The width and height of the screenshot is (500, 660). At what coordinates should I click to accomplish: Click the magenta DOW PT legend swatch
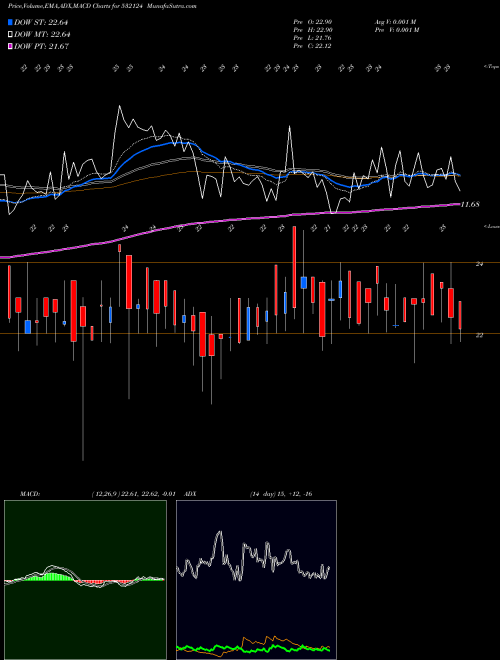point(11,46)
